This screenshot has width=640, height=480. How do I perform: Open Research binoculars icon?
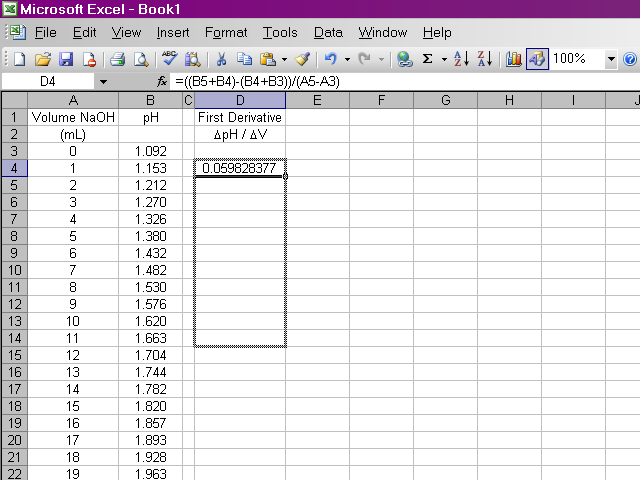click(x=193, y=60)
